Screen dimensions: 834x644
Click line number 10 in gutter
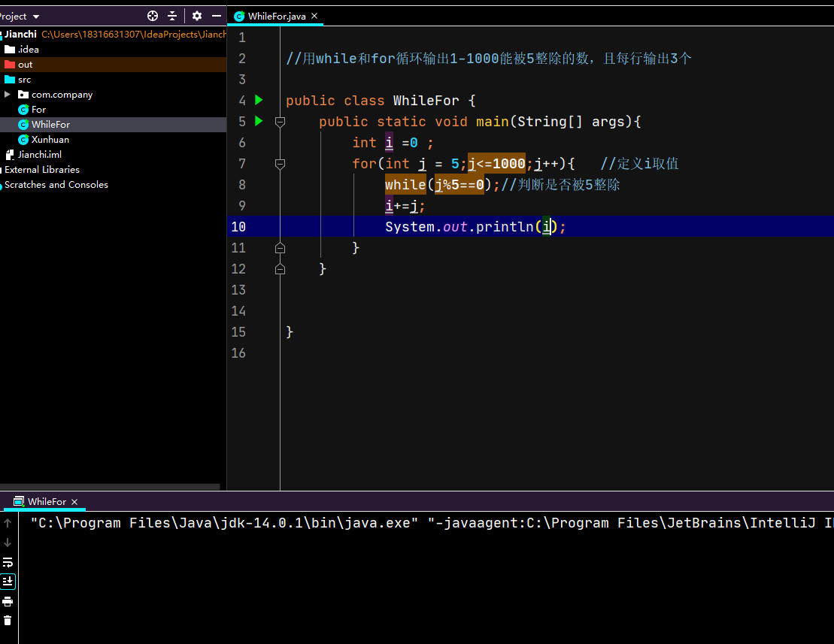238,227
